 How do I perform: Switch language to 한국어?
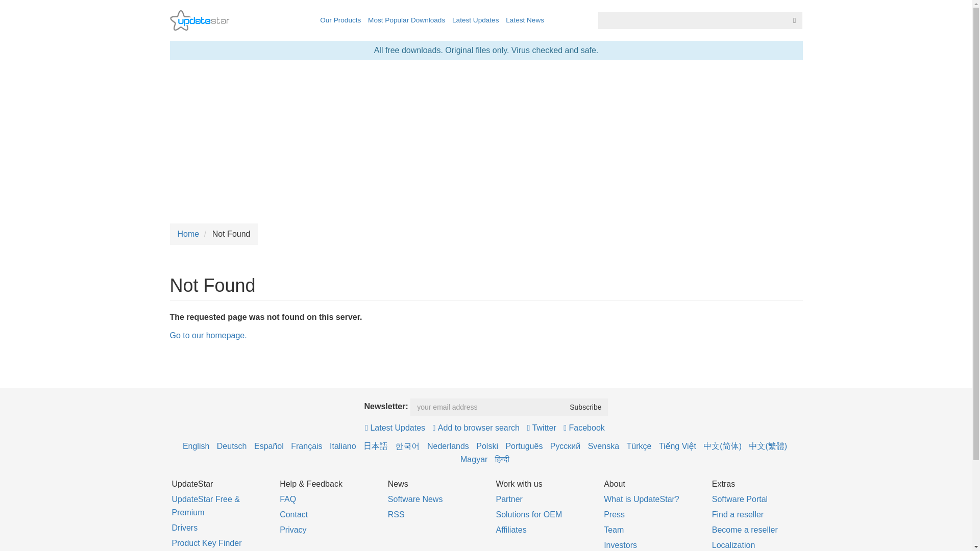[407, 446]
